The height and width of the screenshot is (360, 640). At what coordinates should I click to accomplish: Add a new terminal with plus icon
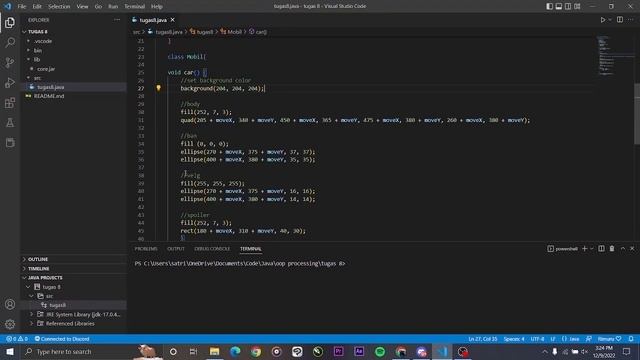tap(584, 249)
